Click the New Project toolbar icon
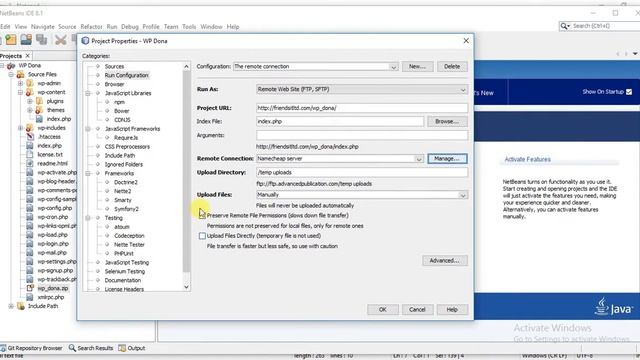Image resolution: width=640 pixels, height=360 pixels. point(11,40)
